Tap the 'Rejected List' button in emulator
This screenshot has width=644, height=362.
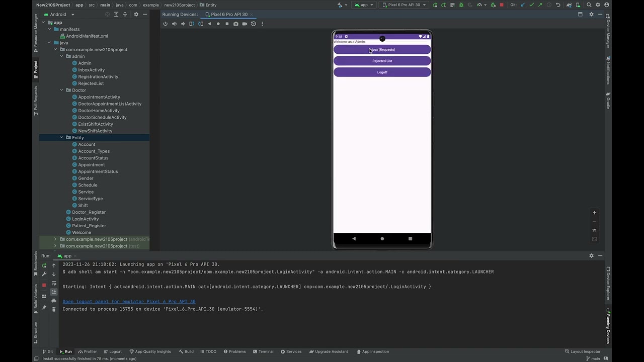pyautogui.click(x=382, y=61)
